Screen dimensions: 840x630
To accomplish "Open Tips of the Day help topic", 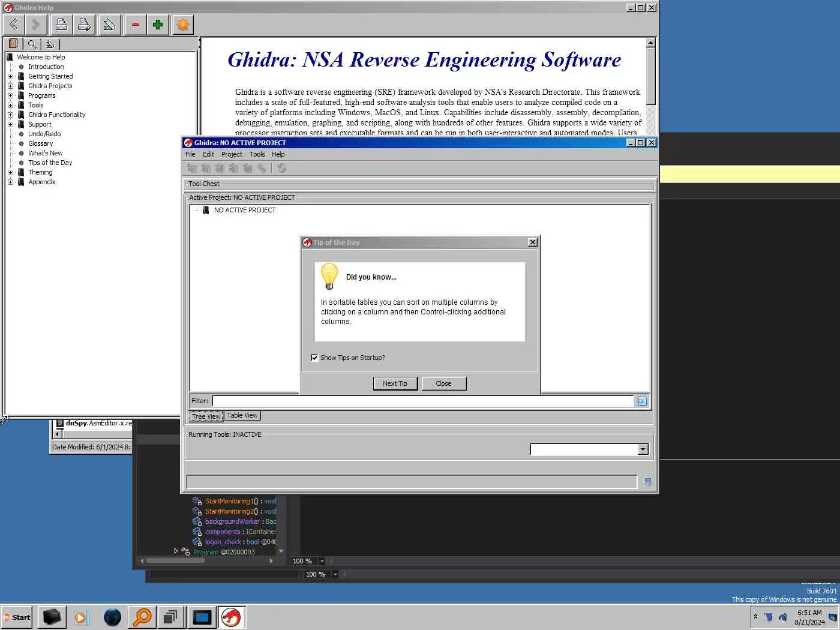I will coord(50,163).
